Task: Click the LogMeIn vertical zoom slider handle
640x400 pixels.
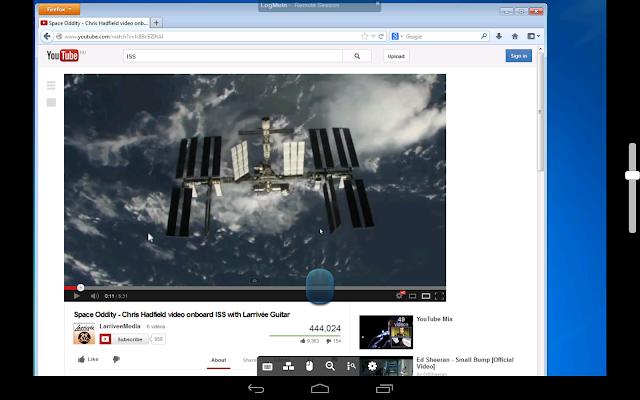Action: point(632,175)
